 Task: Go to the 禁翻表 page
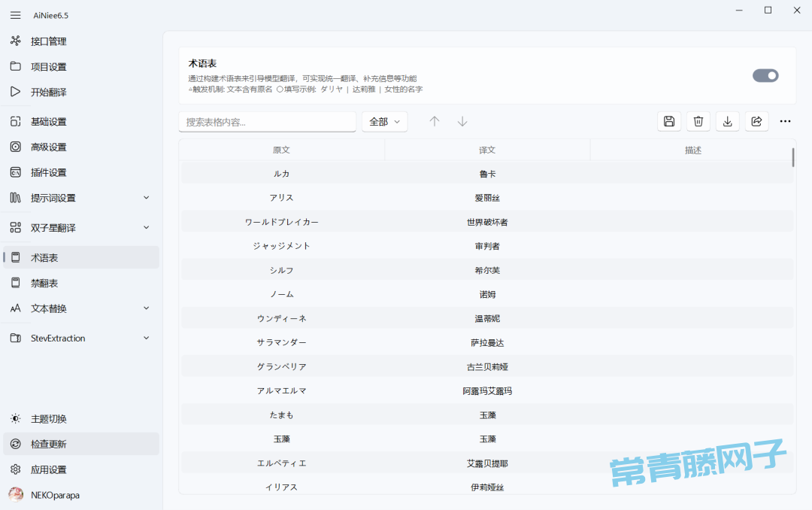(x=44, y=283)
